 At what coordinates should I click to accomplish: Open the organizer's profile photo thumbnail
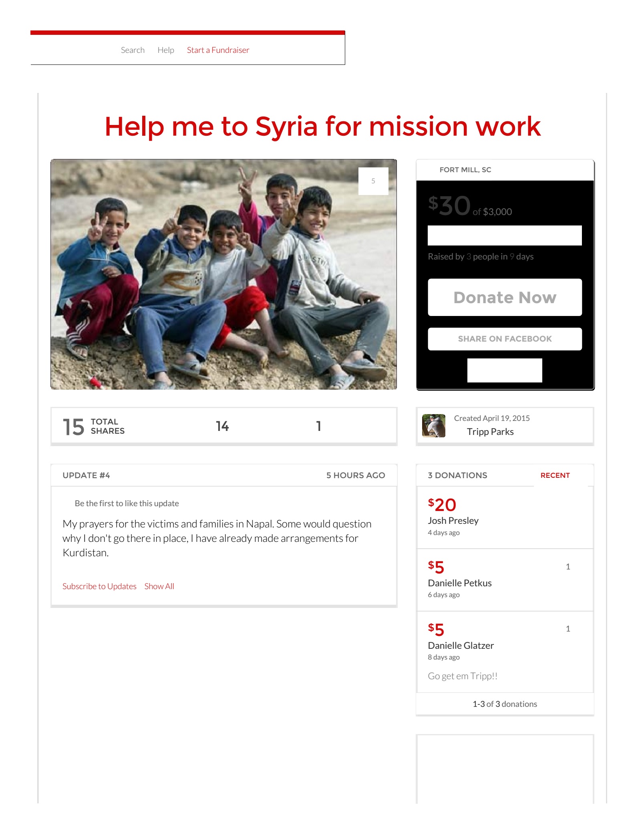pos(433,426)
